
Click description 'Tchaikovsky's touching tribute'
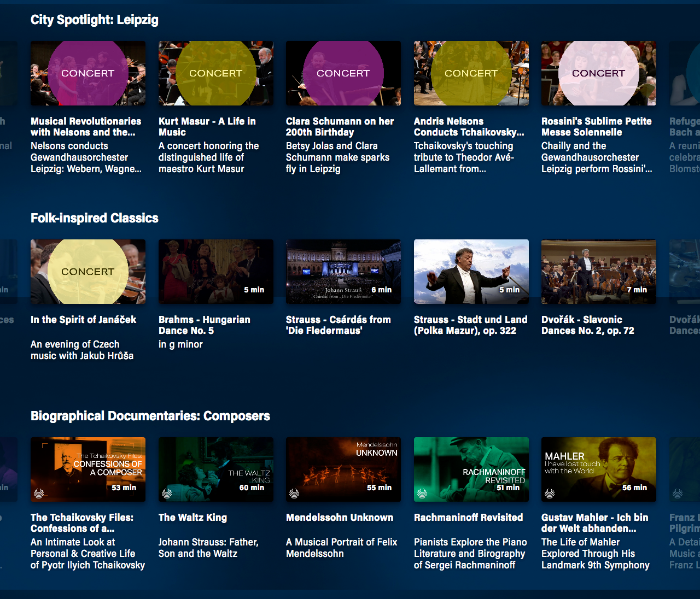pyautogui.click(x=464, y=157)
